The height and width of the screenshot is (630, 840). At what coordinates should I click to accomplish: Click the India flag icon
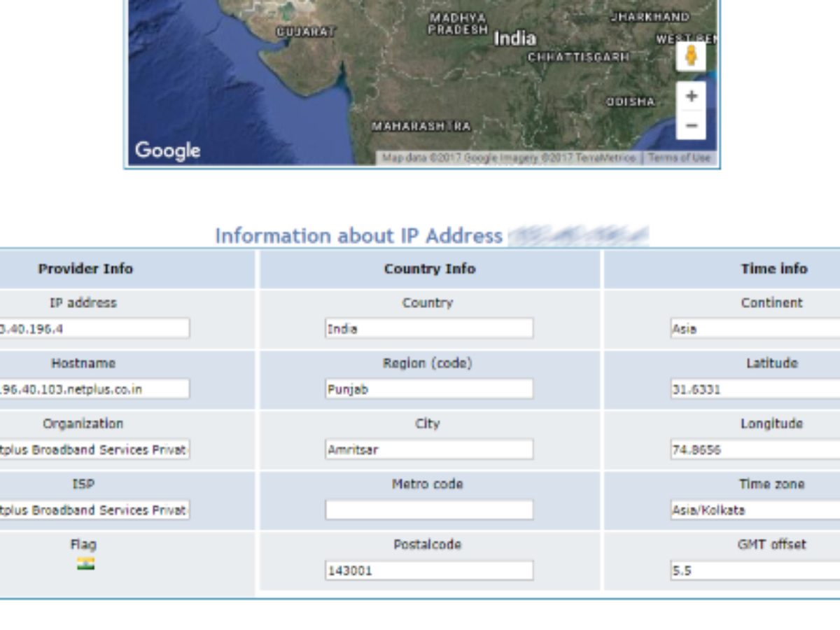pos(85,563)
